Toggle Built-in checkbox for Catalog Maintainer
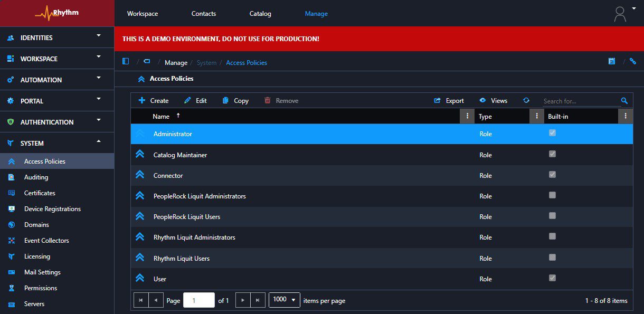This screenshot has width=644, height=314. [552, 154]
